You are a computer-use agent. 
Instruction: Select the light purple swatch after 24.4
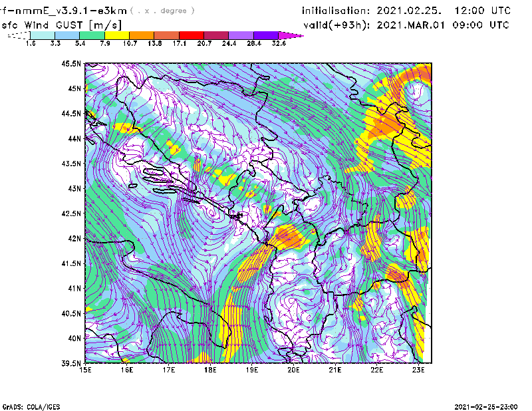241,35
